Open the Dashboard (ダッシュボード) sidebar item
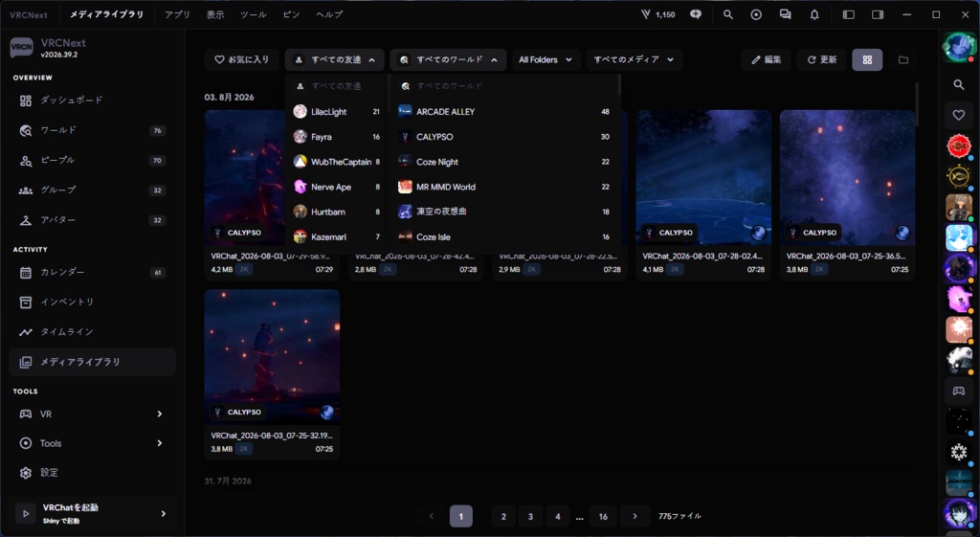 [93, 101]
